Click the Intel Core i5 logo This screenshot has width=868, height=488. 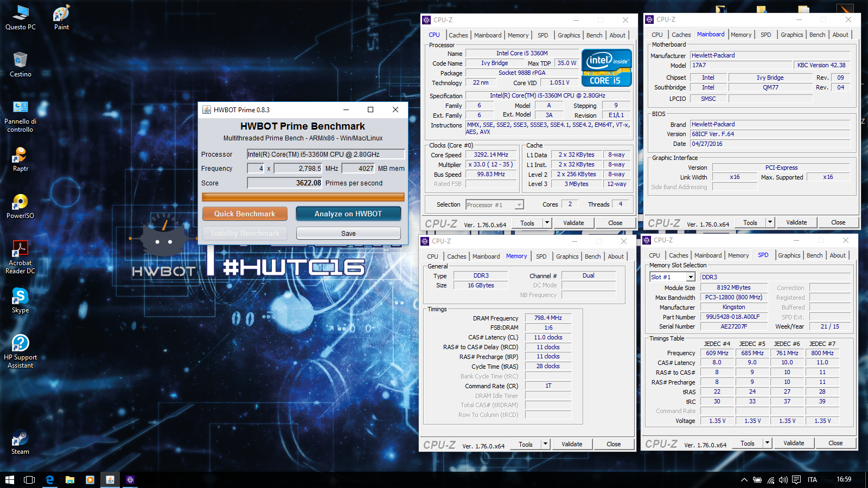(x=607, y=68)
